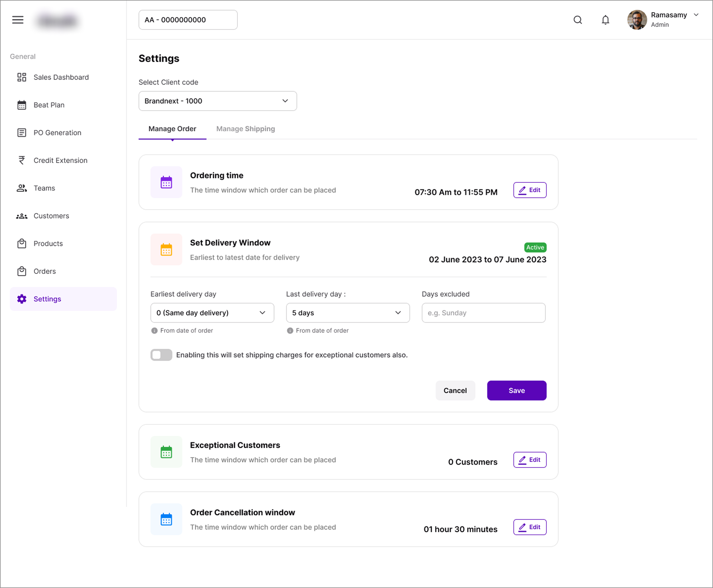Click the 07:30 Am to 11:55 PM text
The height and width of the screenshot is (588, 713).
[456, 192]
